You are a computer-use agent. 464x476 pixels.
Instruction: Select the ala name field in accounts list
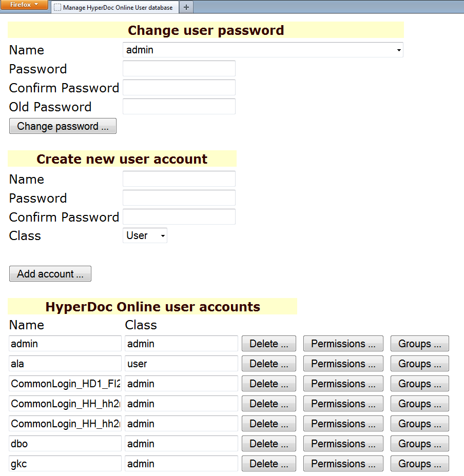click(x=65, y=364)
